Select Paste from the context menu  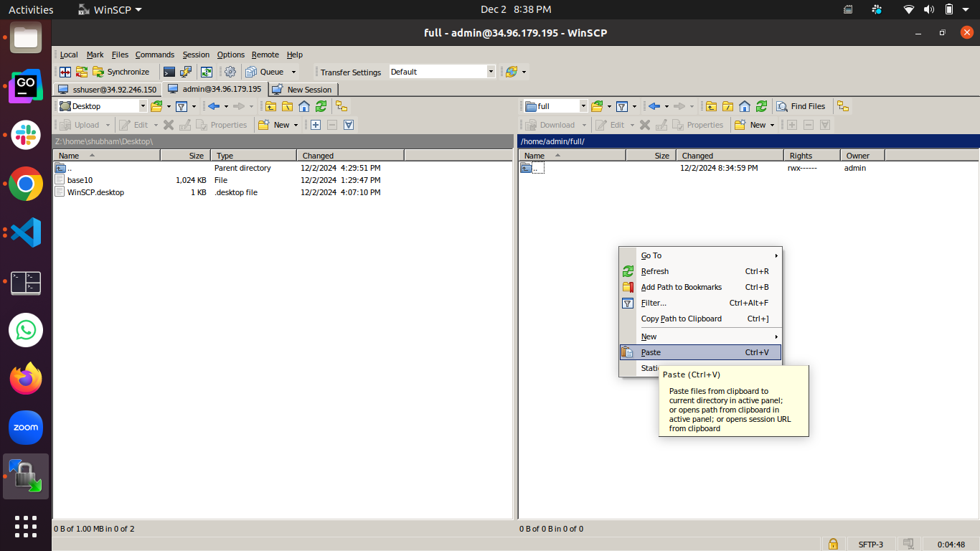(x=651, y=352)
